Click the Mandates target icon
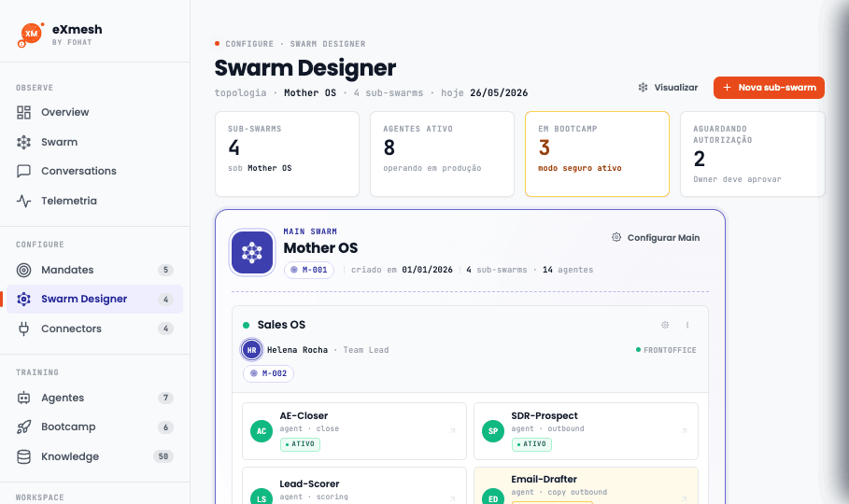849x504 pixels. [24, 270]
